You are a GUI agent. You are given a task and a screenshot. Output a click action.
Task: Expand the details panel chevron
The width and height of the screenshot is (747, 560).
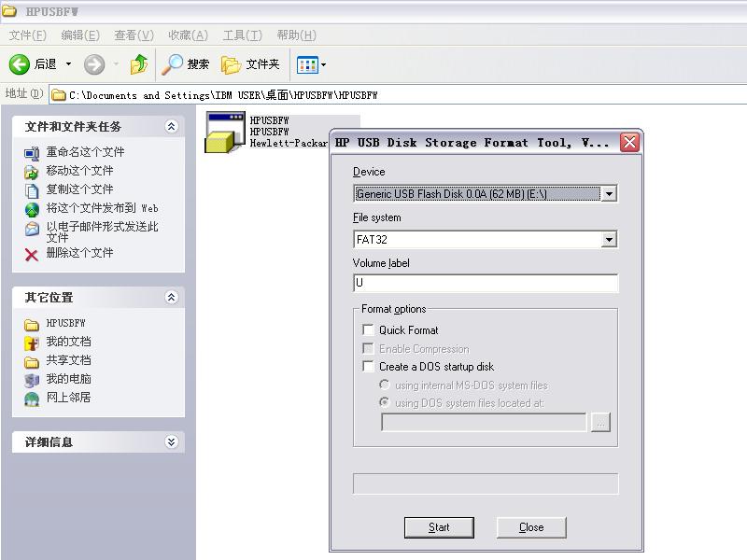(x=171, y=442)
